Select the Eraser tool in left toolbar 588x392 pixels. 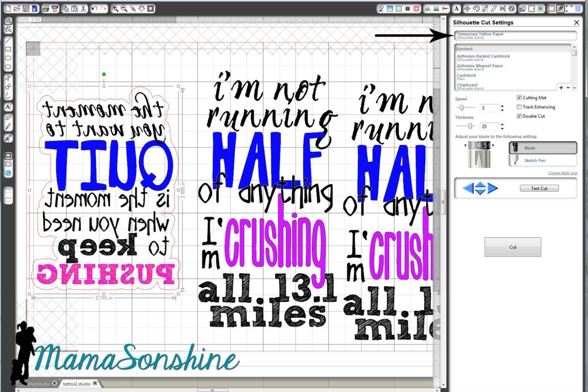(8, 118)
